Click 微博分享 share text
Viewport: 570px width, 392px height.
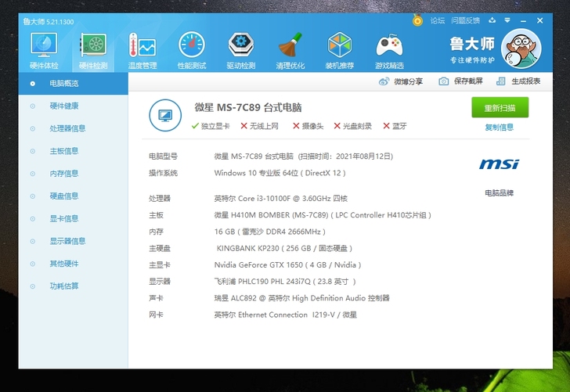point(408,81)
